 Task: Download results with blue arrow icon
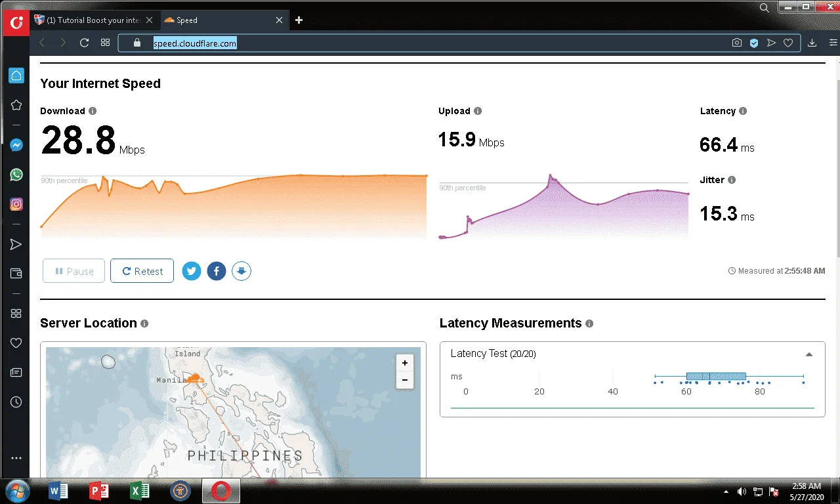(x=241, y=271)
